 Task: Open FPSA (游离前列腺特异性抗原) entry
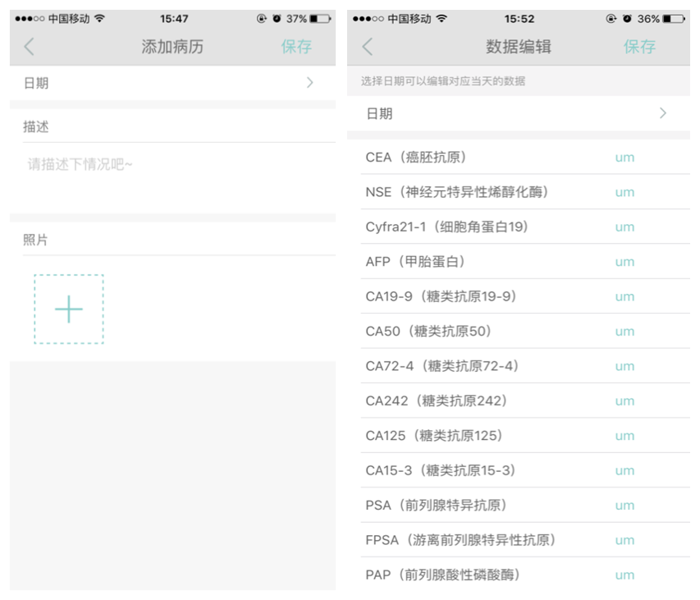460,540
